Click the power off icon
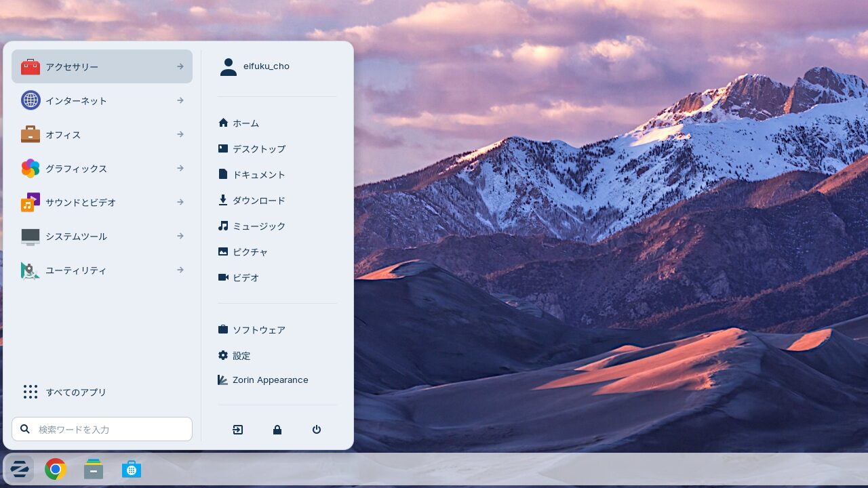 point(317,430)
